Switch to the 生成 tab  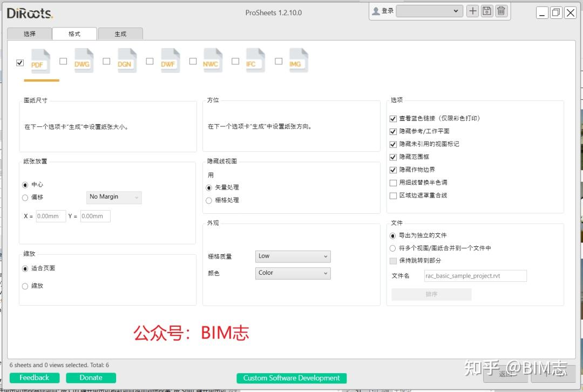120,33
